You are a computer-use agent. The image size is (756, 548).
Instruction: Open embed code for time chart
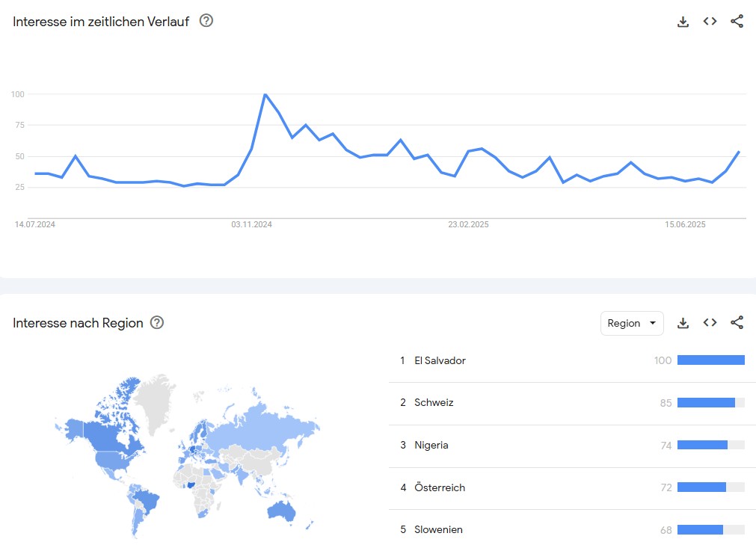(710, 21)
